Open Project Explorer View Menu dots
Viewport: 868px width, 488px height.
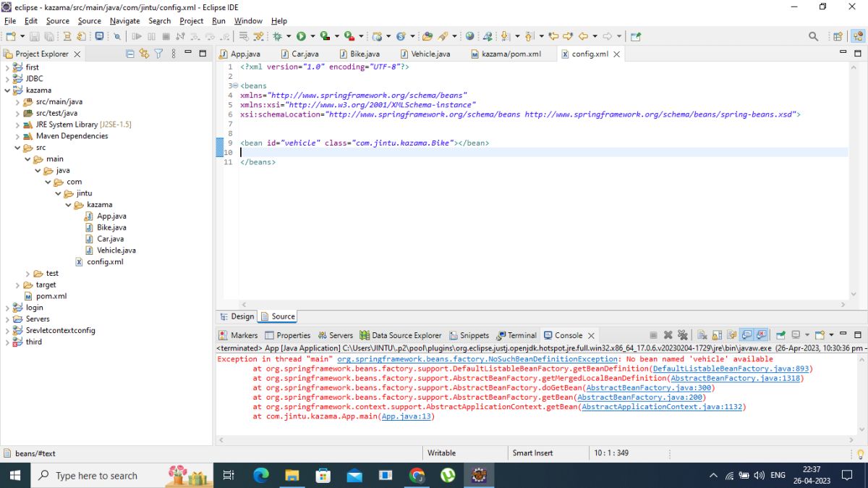point(174,54)
